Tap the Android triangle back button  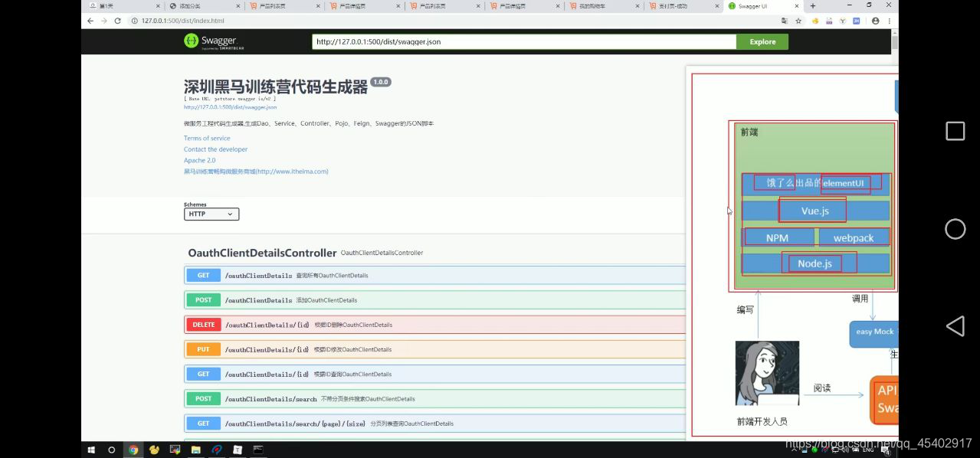coord(955,326)
